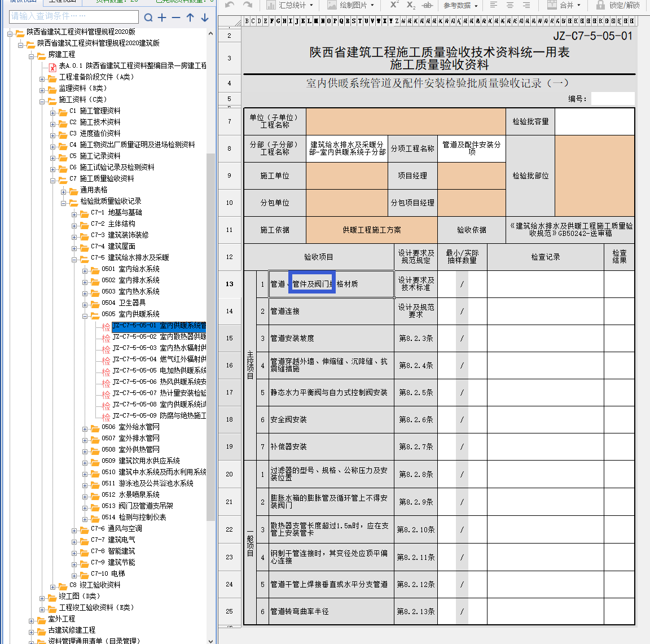Click the 管道及配件安装分项 cell
Image resolution: width=650 pixels, height=644 pixels.
[x=471, y=148]
